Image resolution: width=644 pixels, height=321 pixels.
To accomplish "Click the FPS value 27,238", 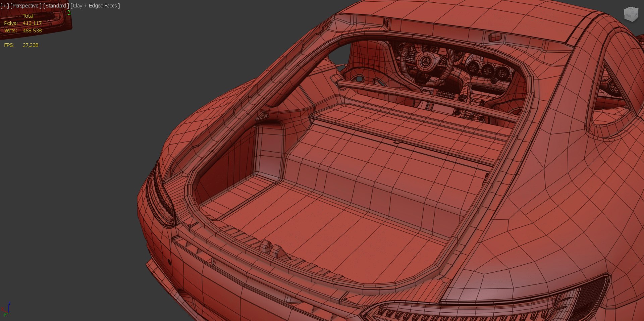I will coord(31,45).
